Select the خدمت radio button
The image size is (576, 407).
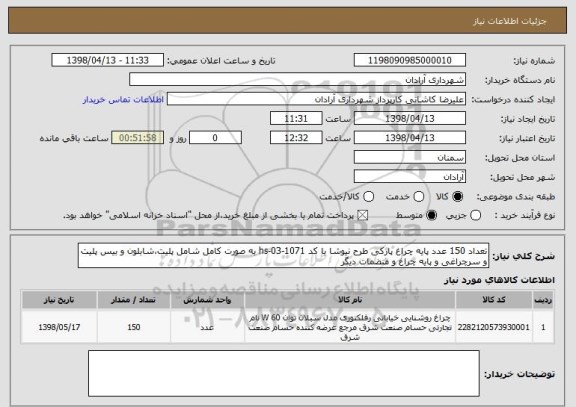[419, 197]
